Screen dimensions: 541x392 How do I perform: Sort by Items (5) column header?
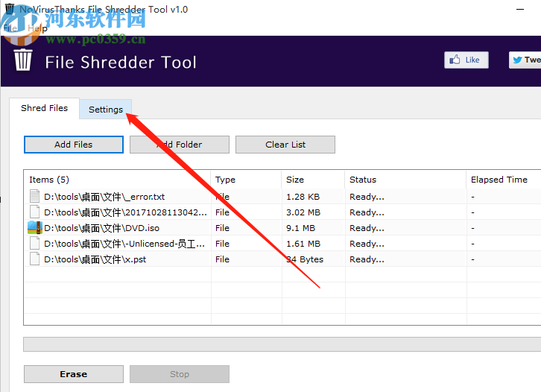click(x=118, y=180)
